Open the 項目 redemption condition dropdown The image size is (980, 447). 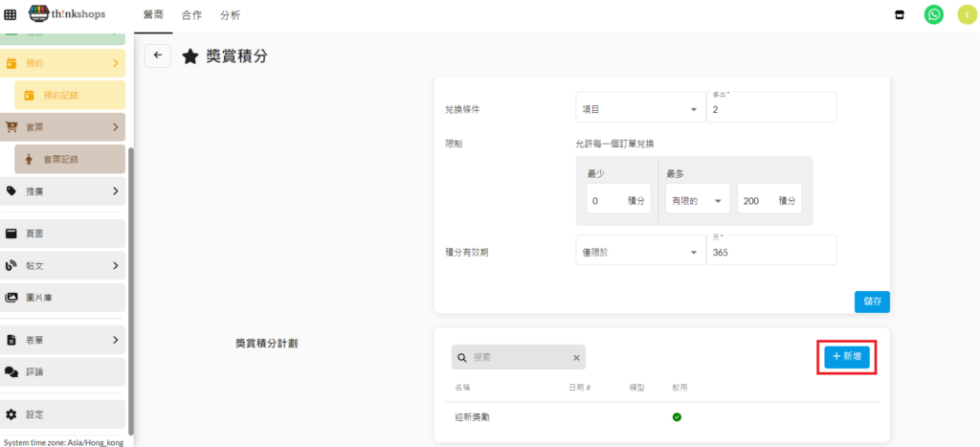639,110
